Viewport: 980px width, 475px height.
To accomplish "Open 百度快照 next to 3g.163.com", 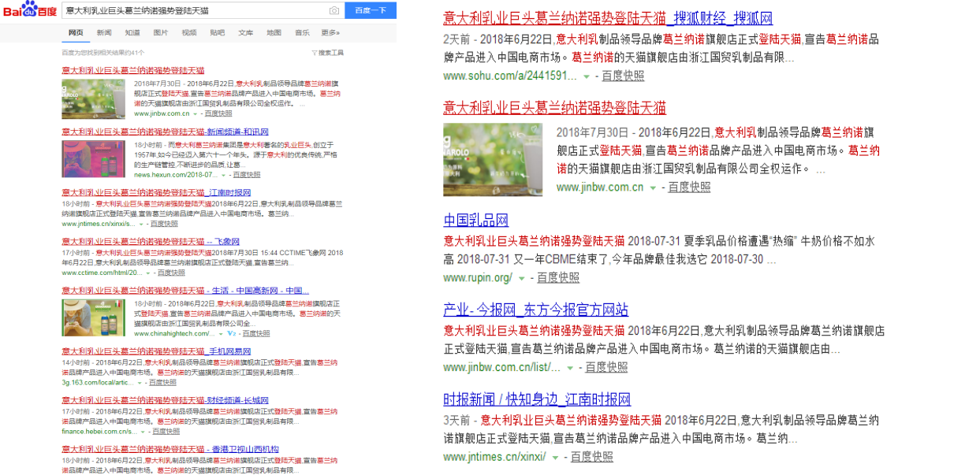I will click(163, 383).
